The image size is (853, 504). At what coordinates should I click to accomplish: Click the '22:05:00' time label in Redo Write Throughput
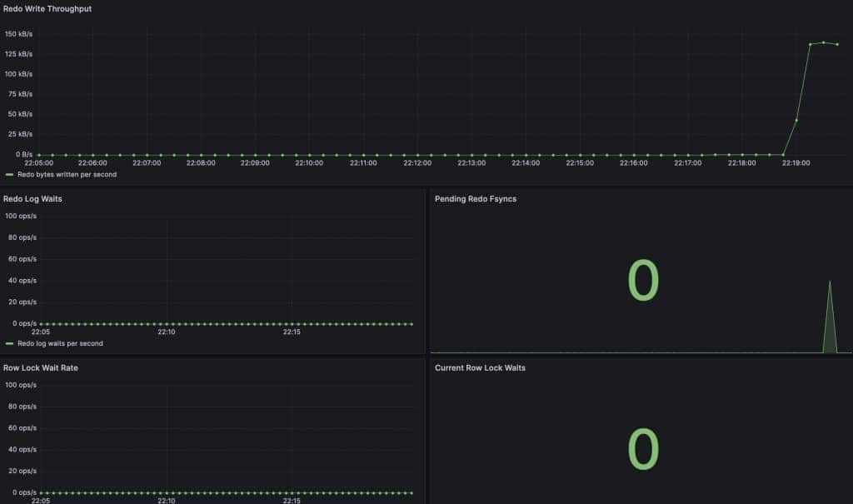pos(38,162)
